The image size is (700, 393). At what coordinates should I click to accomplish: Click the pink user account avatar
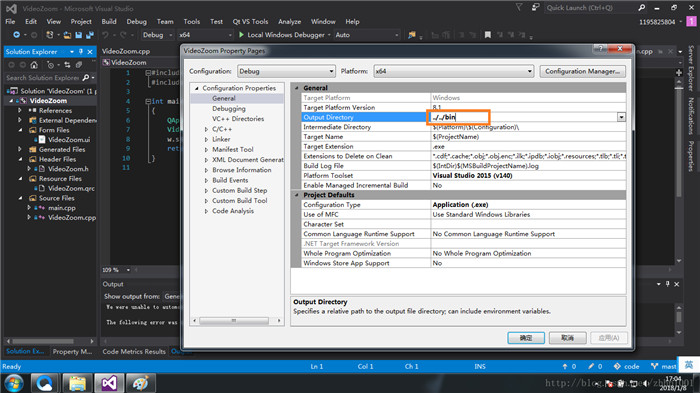[691, 21]
